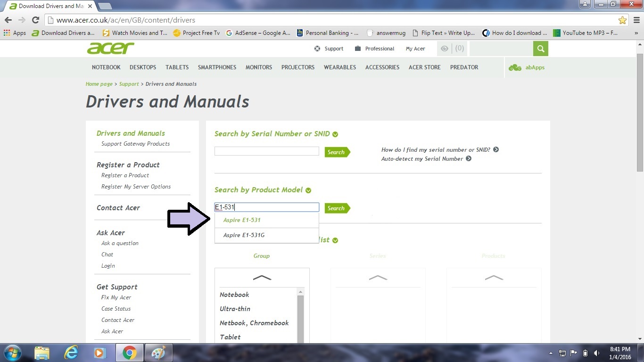Click the serial number input field
Image resolution: width=644 pixels, height=362 pixels.
tap(267, 151)
